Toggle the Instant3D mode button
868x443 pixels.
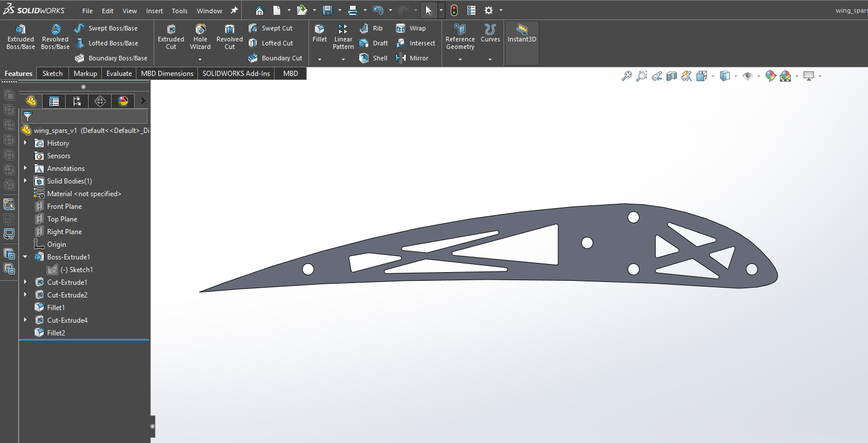pos(522,43)
